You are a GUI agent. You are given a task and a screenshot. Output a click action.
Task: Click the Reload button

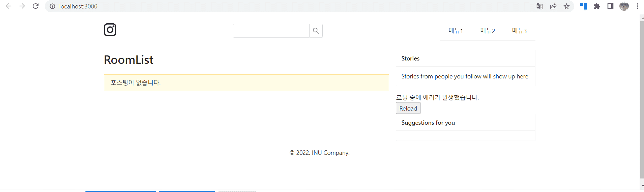point(408,108)
